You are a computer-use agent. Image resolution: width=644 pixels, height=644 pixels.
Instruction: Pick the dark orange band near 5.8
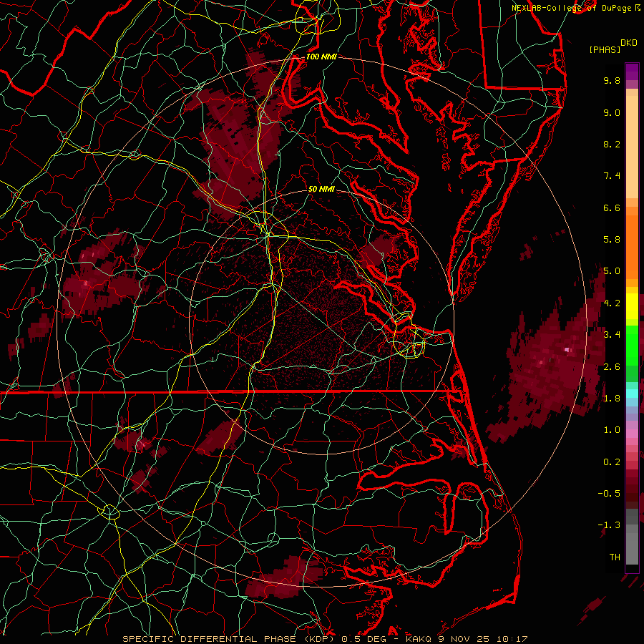coord(632,246)
